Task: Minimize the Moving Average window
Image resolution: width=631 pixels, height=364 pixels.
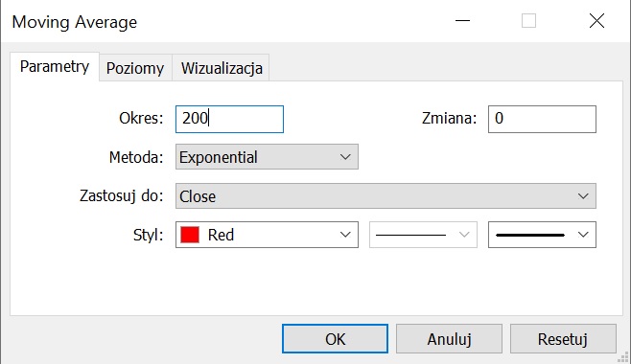Action: click(x=463, y=20)
